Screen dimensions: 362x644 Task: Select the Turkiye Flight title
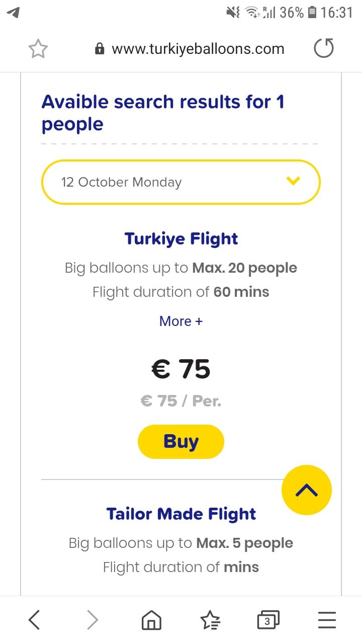tap(181, 238)
